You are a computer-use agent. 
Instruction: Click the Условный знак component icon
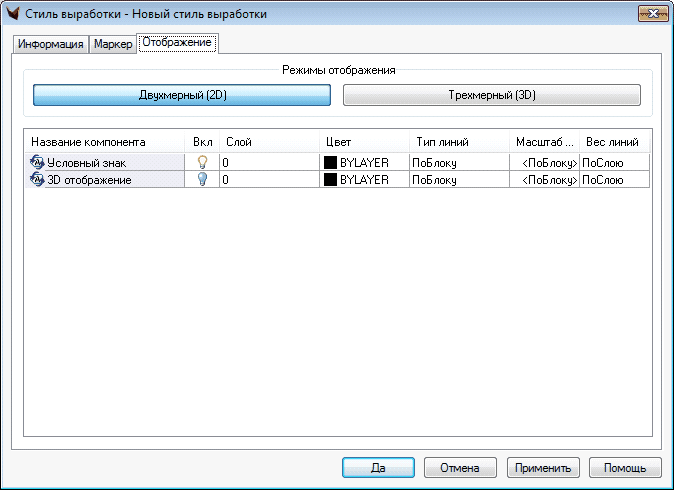pyautogui.click(x=38, y=162)
